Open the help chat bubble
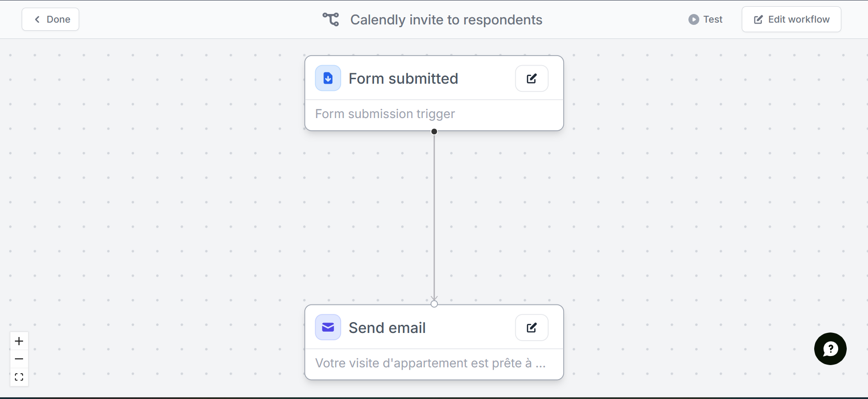868x399 pixels. tap(830, 349)
